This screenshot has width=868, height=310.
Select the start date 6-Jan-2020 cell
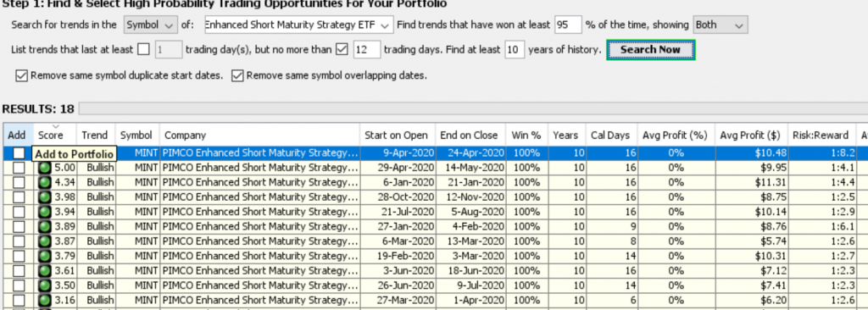(398, 182)
